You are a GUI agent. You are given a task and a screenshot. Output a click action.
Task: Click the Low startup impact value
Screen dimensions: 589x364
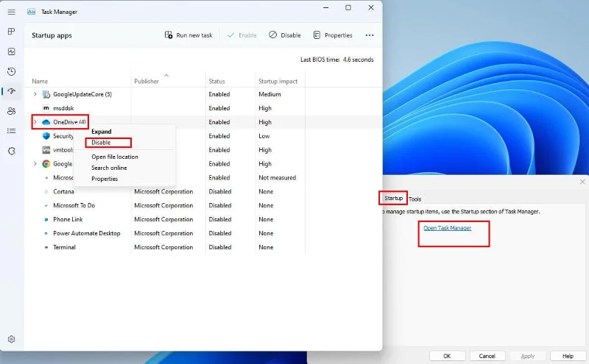pos(264,136)
